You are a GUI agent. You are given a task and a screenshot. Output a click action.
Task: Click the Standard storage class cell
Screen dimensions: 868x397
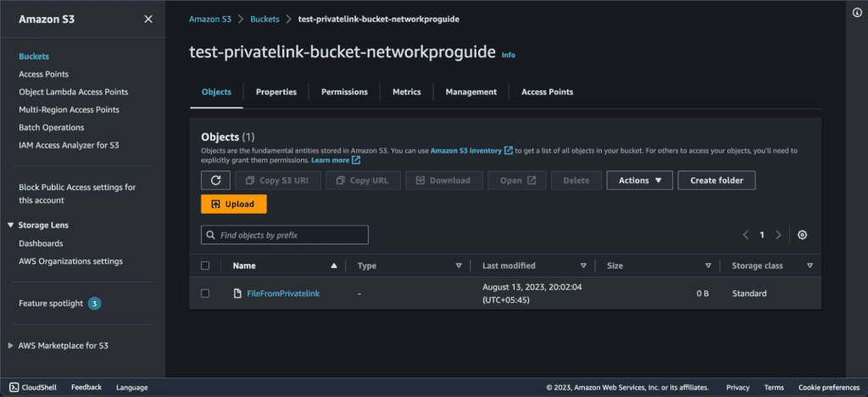pos(749,294)
